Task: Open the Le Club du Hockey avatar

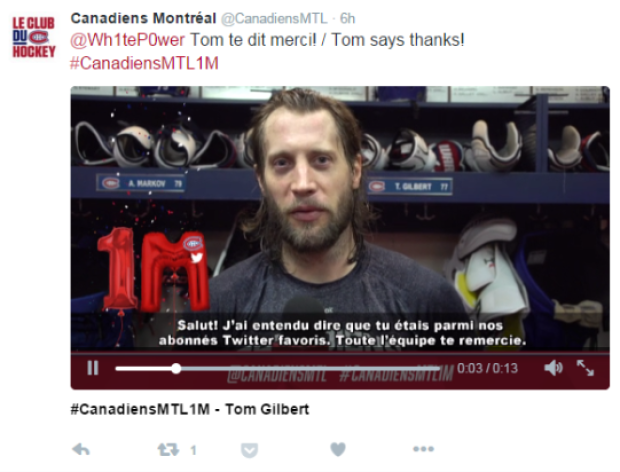Action: coord(34,37)
